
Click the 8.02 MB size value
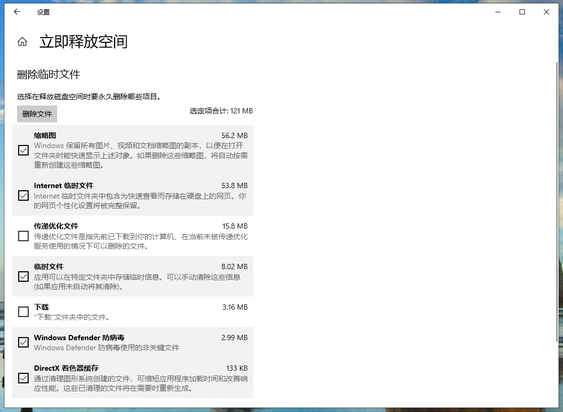click(x=234, y=267)
